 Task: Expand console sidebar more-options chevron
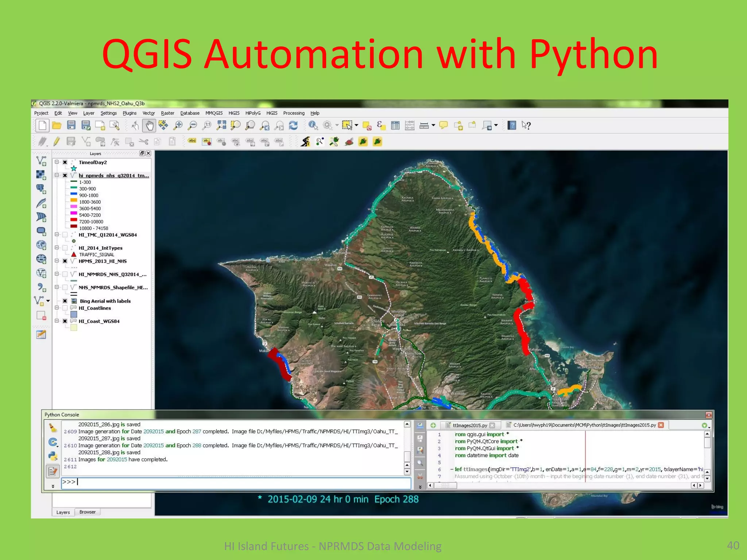pos(53,486)
